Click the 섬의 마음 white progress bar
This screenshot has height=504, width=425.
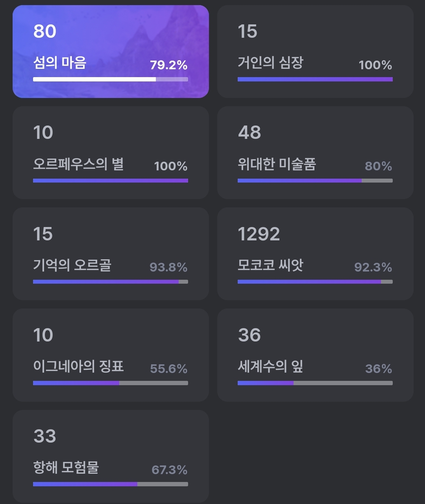pos(111,79)
